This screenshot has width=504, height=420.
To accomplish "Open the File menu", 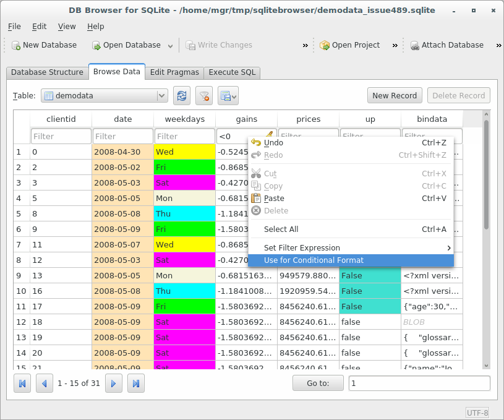I will pyautogui.click(x=14, y=27).
